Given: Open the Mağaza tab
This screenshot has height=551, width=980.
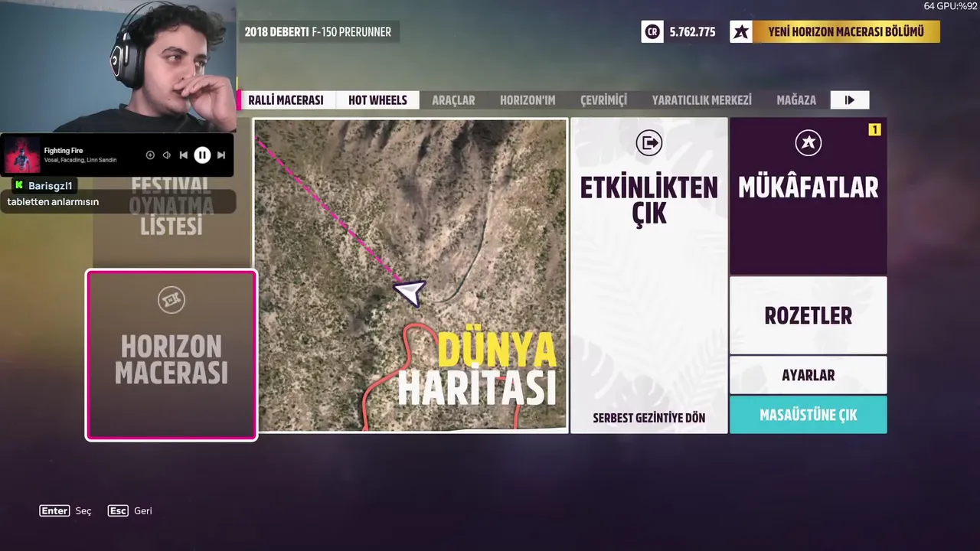Looking at the screenshot, I should pyautogui.click(x=796, y=100).
